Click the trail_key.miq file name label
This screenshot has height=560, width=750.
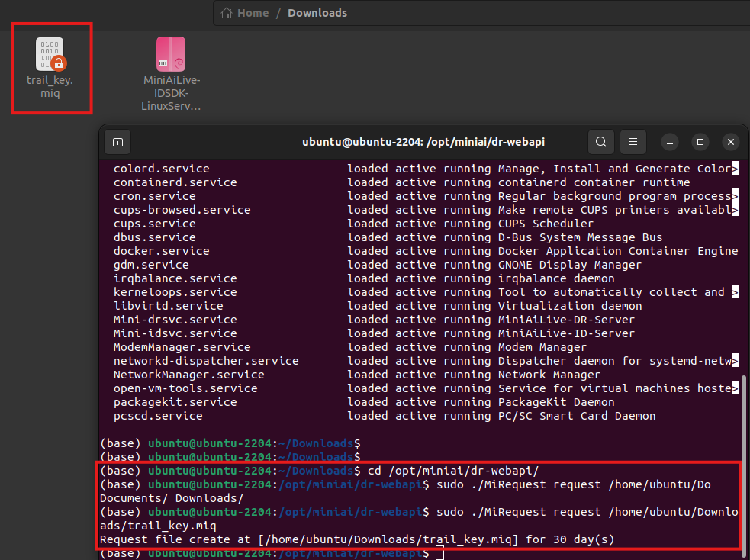(x=50, y=86)
